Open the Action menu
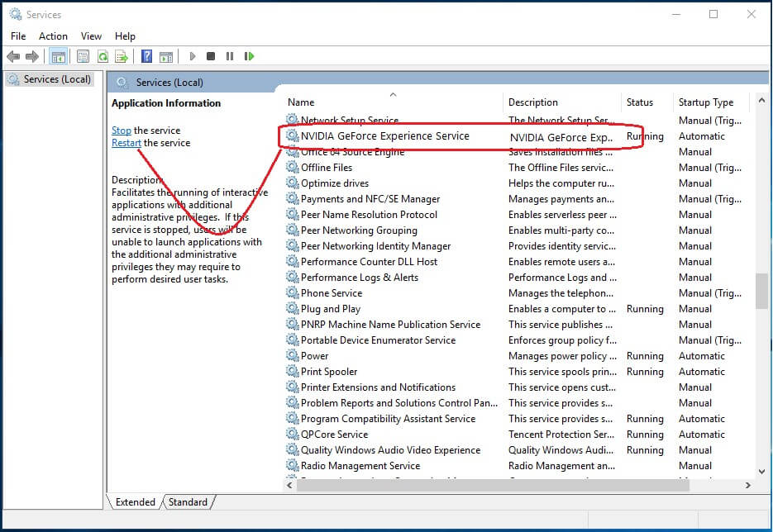Viewport: 773px width, 532px height. (53, 36)
